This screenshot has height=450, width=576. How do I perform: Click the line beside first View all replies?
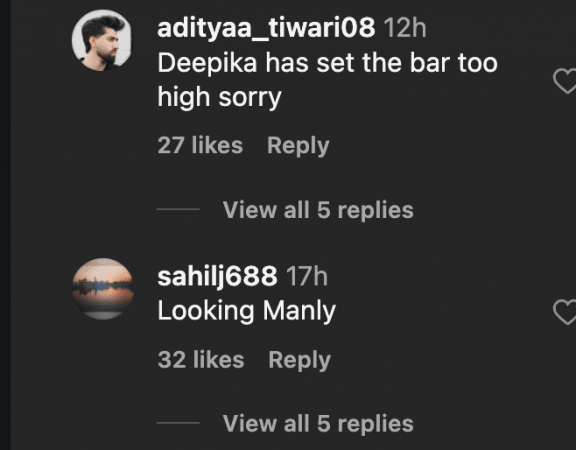click(x=178, y=209)
